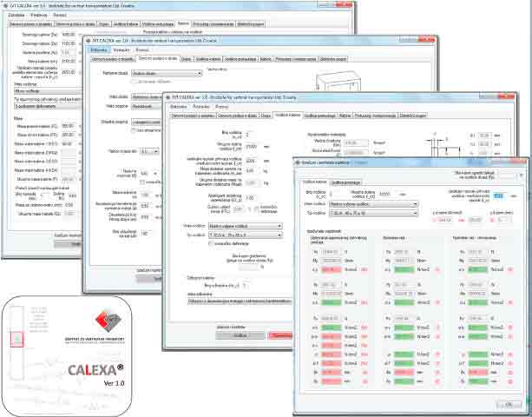
Task: Click the app icon in the front dialog title bar
Action: pyautogui.click(x=299, y=162)
